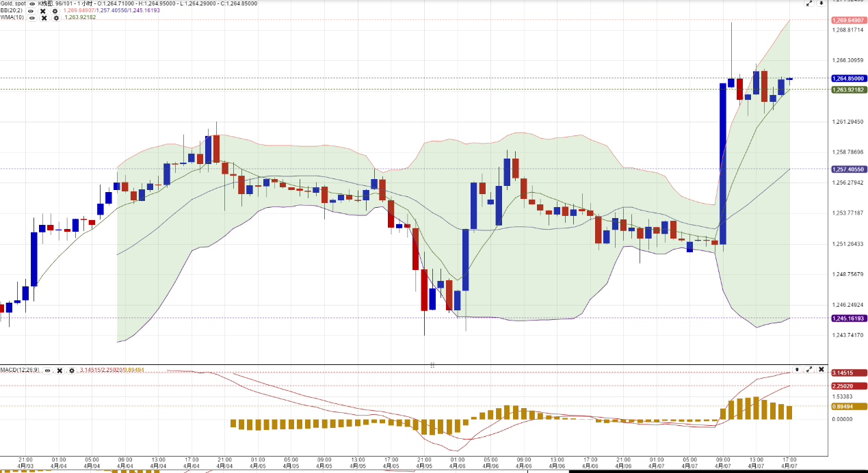Image resolution: width=868 pixels, height=473 pixels.
Task: Click the WMA(10) indicator name
Action: pyautogui.click(x=12, y=18)
